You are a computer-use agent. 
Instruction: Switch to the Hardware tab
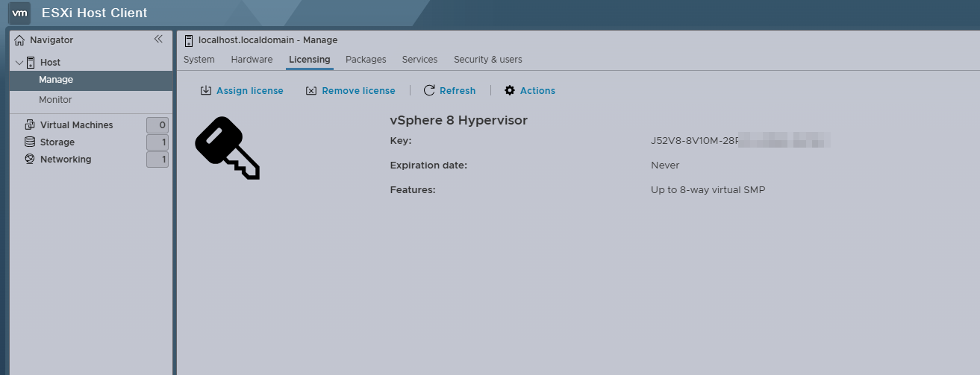[252, 60]
